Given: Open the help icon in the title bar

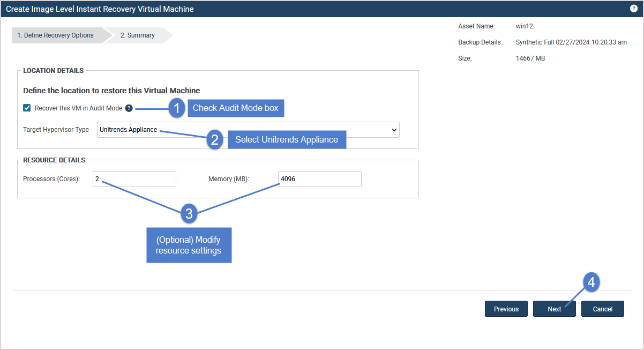Looking at the screenshot, I should 633,9.
